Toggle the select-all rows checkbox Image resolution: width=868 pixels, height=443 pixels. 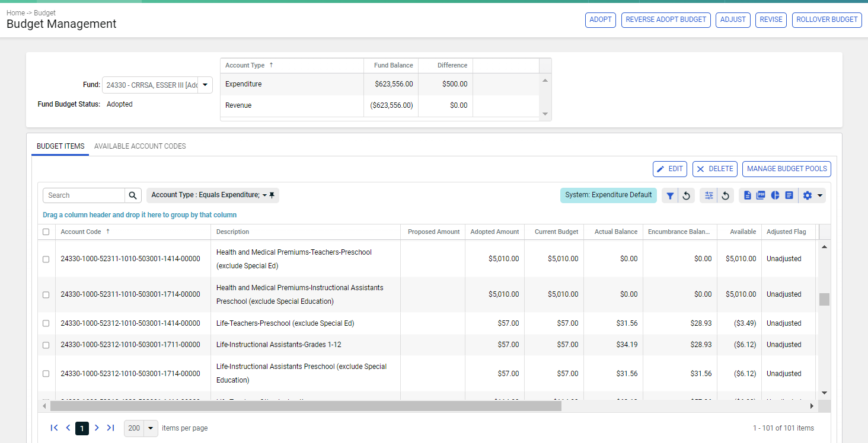(46, 232)
